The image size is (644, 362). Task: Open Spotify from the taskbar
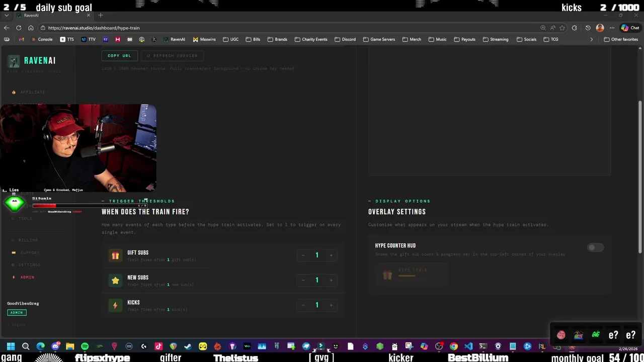coord(85,346)
